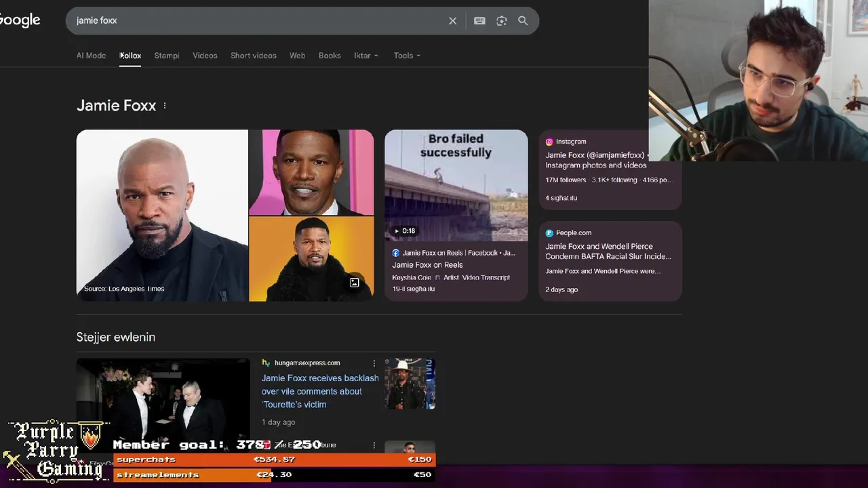Click the 1 day ago timestamp
Image resolution: width=868 pixels, height=488 pixels.
point(278,422)
